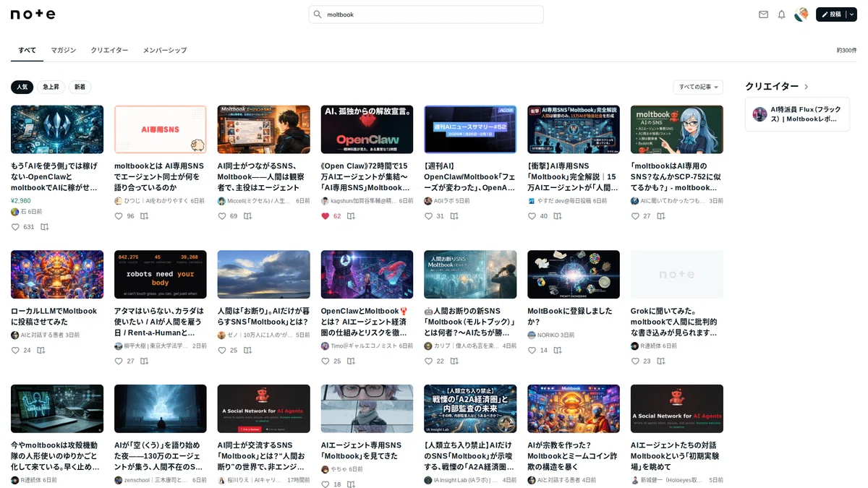The height and width of the screenshot is (488, 868).
Task: Like the Grokに聞いてみた article
Action: click(x=635, y=361)
